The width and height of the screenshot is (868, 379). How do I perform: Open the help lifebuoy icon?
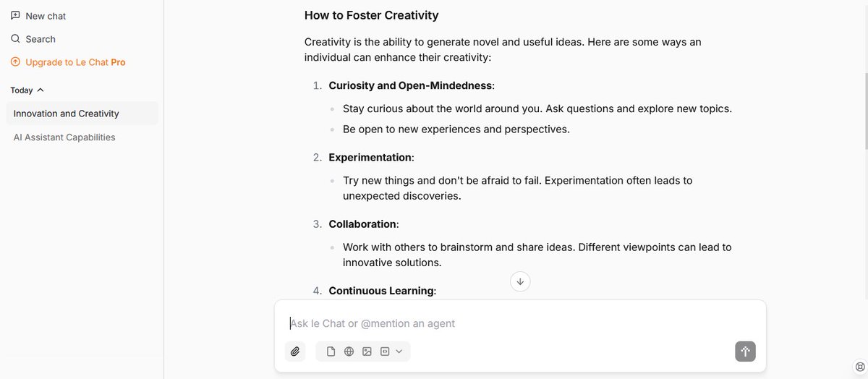(x=859, y=366)
